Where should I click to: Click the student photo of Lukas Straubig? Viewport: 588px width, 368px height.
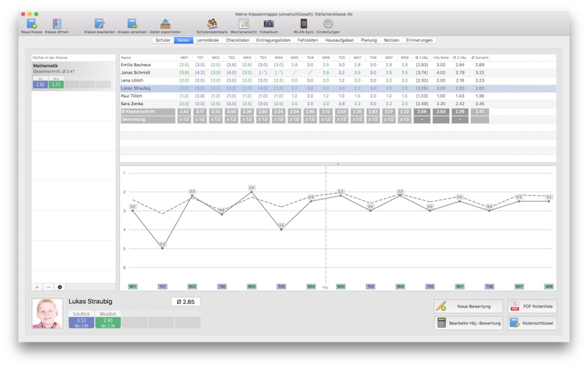(47, 314)
